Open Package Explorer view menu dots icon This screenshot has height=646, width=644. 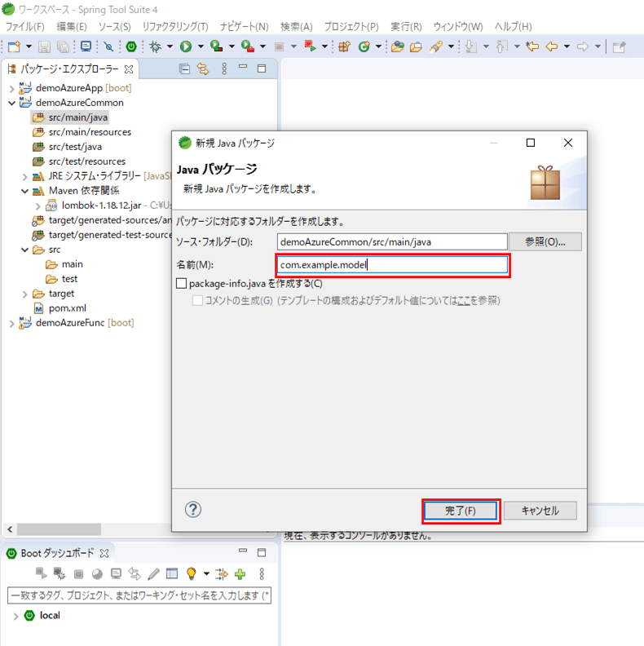click(224, 69)
